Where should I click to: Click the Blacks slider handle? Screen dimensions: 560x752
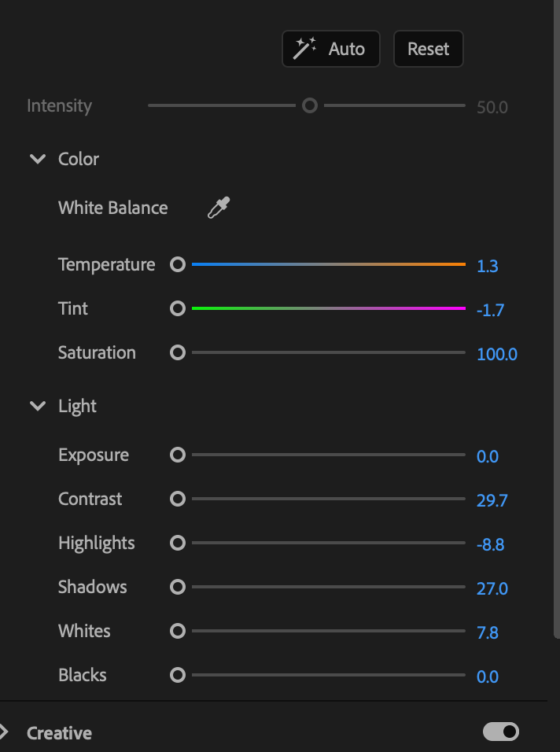(177, 675)
